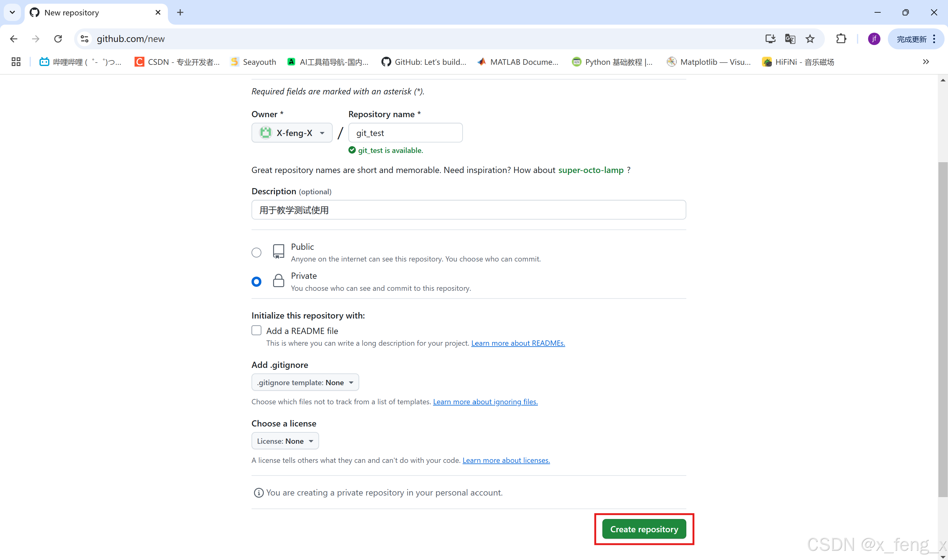
Task: Enable the Add a README file checkbox
Action: (256, 331)
